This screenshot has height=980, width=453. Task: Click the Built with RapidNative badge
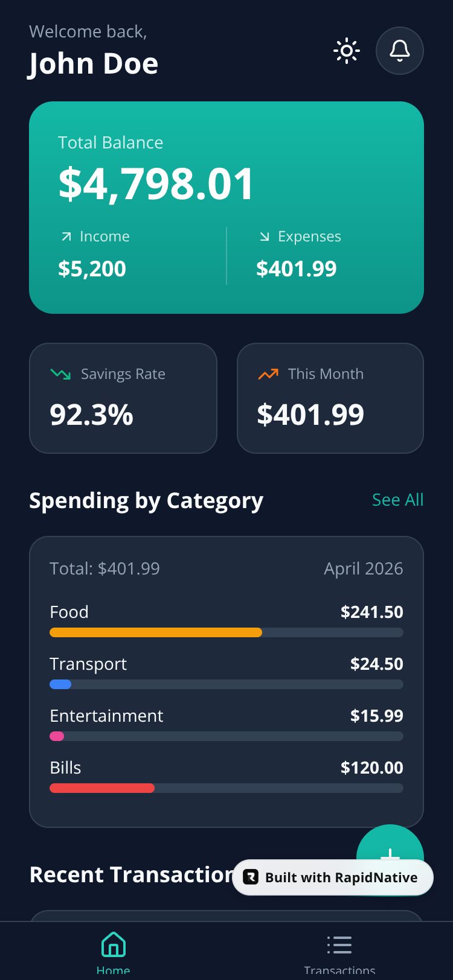coord(333,877)
